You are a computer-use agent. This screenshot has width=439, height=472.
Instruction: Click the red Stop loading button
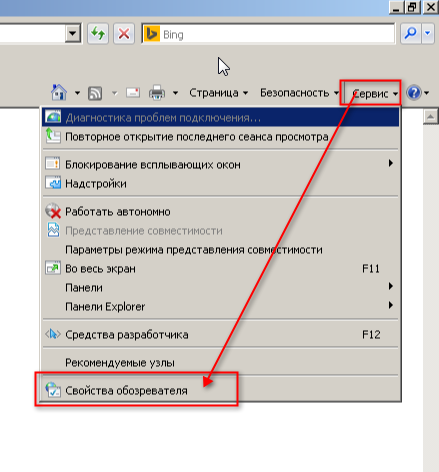124,33
